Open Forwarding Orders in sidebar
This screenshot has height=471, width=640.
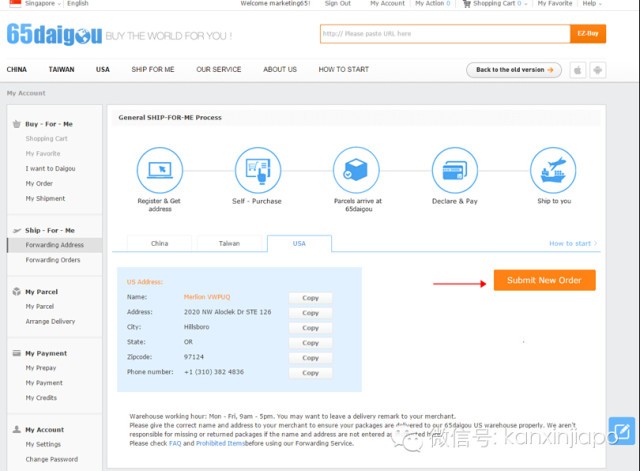53,260
